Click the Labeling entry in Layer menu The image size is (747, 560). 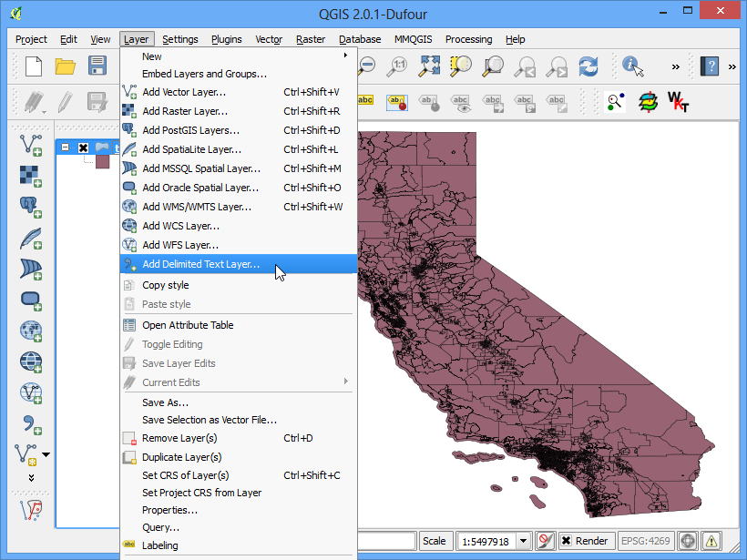[x=239, y=545]
